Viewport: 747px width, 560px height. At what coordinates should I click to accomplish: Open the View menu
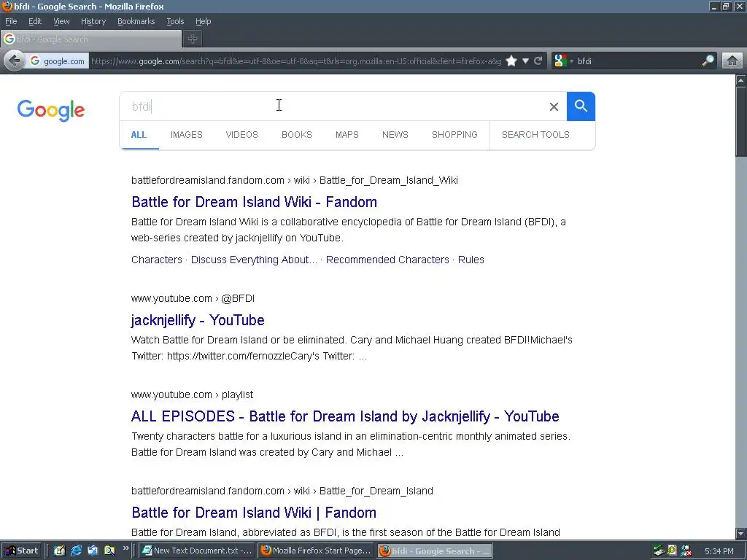pos(61,21)
